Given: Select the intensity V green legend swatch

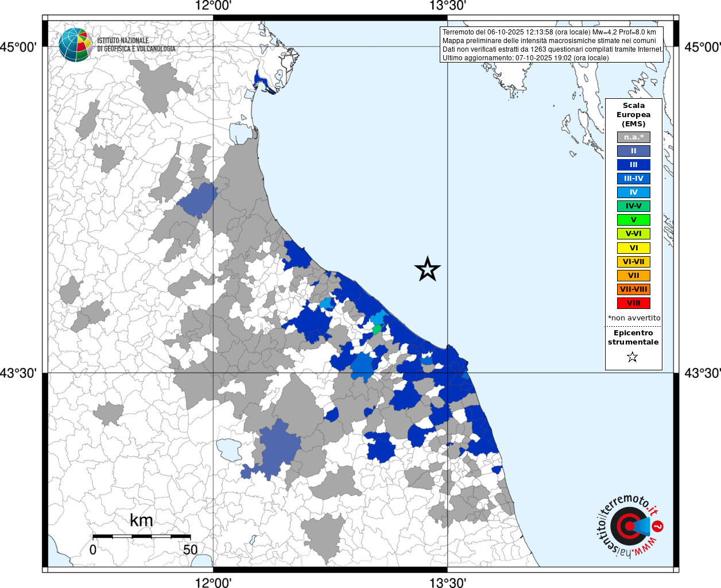Looking at the screenshot, I should pyautogui.click(x=634, y=220).
